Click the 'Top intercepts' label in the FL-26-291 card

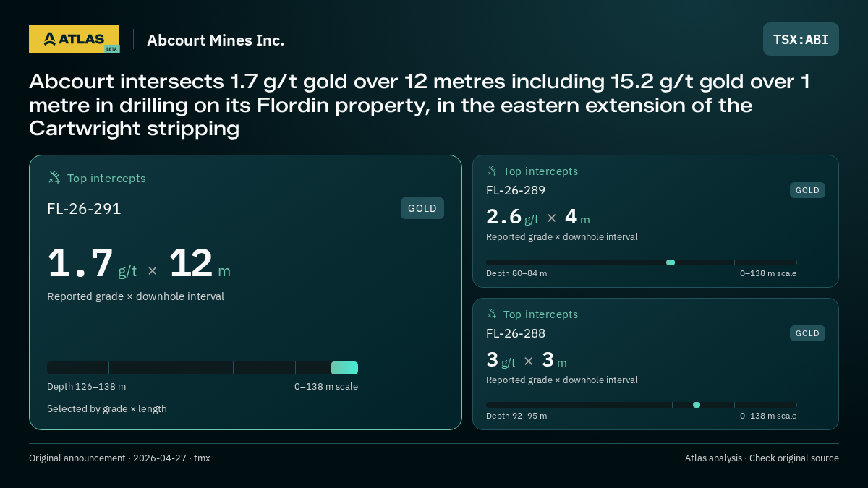pos(106,178)
